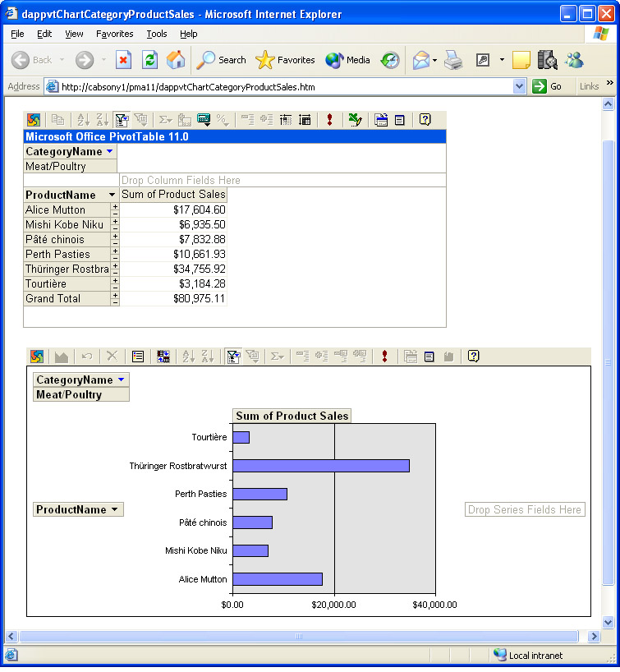Open the address bar URL dropdown
This screenshot has width=620, height=672.
(x=519, y=86)
